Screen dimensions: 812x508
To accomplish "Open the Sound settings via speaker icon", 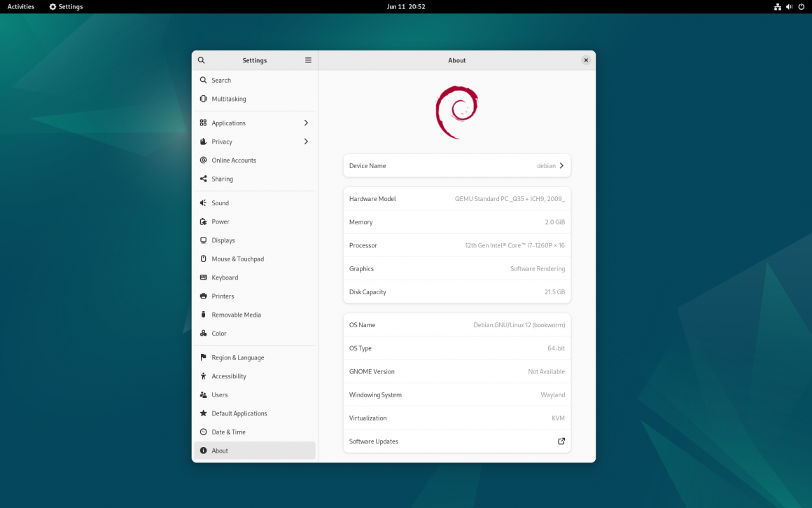I will click(x=202, y=202).
